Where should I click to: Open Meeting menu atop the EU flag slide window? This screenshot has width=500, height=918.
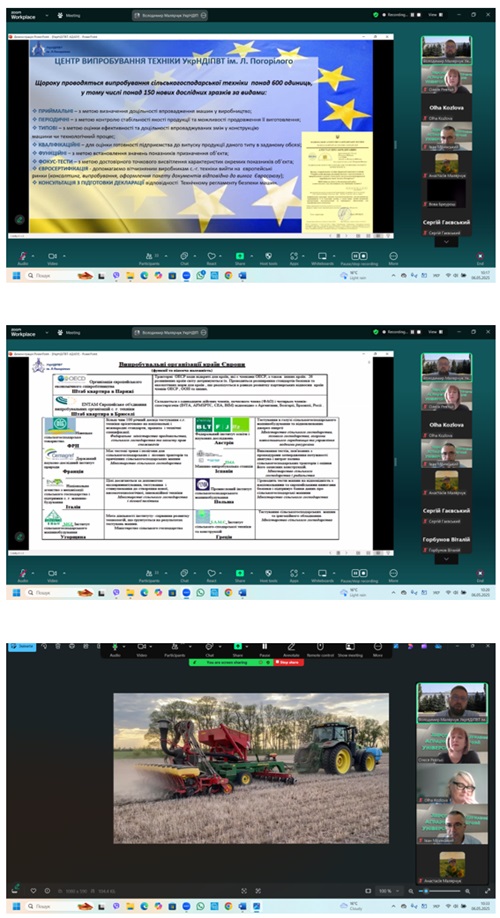69,15
